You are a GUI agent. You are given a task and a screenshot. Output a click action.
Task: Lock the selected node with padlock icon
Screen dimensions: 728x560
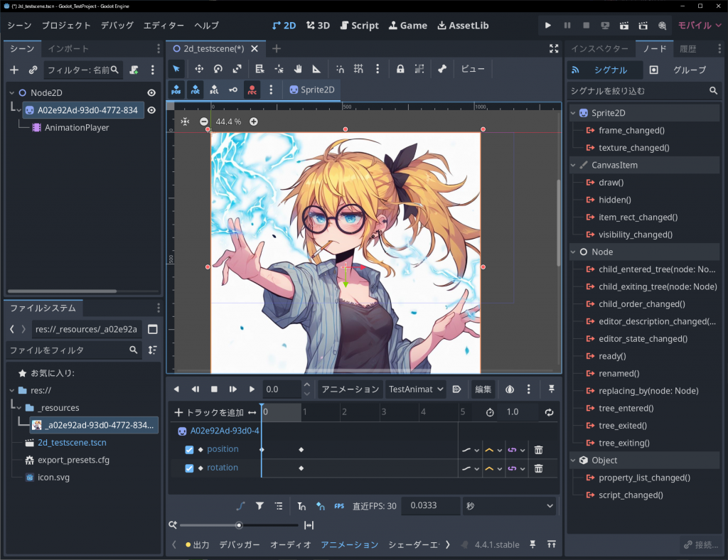pyautogui.click(x=400, y=69)
